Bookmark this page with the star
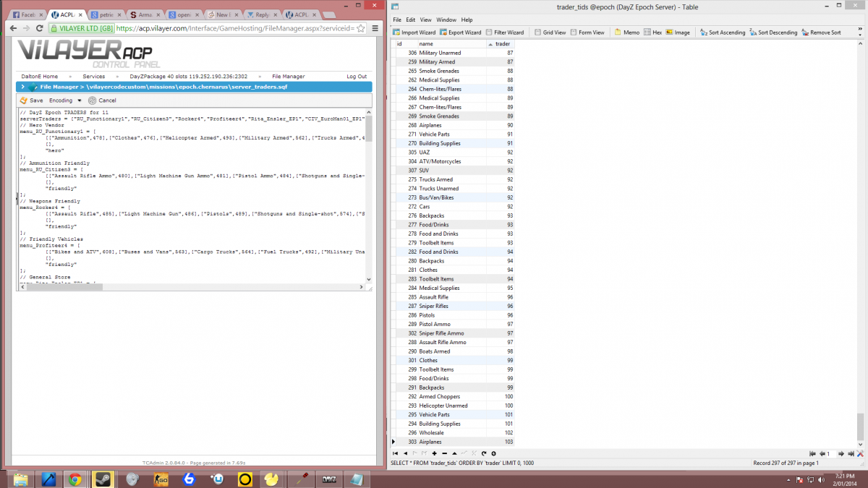The width and height of the screenshot is (868, 488). [362, 28]
